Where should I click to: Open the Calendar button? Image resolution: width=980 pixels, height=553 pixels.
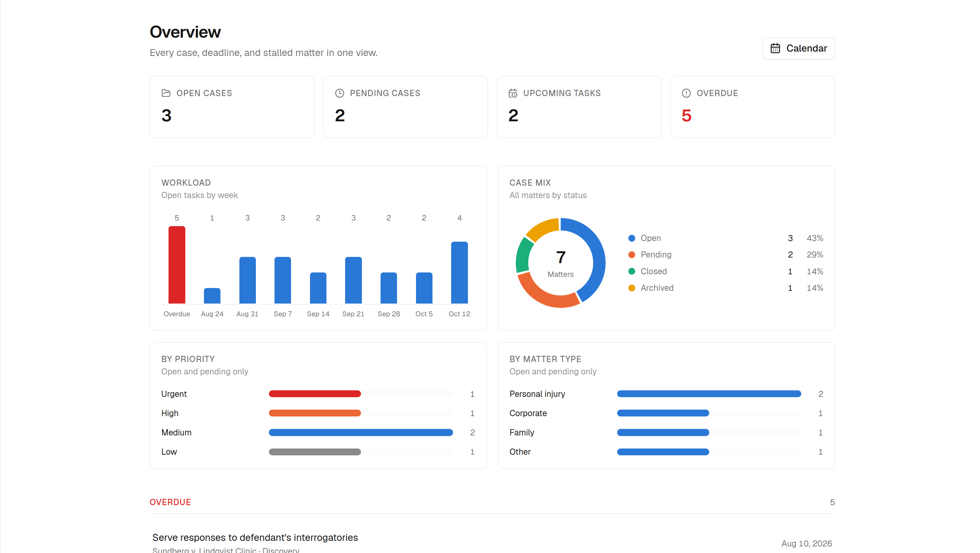(x=798, y=48)
